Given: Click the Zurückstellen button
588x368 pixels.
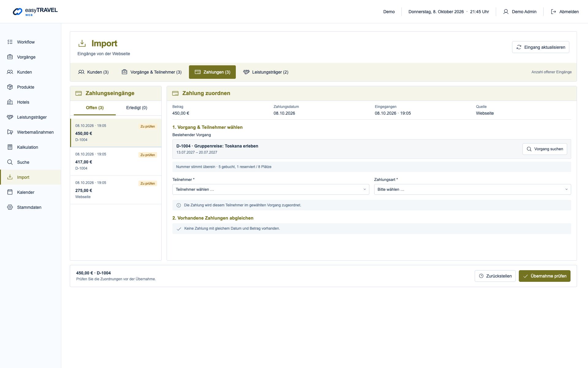Looking at the screenshot, I should coord(495,276).
